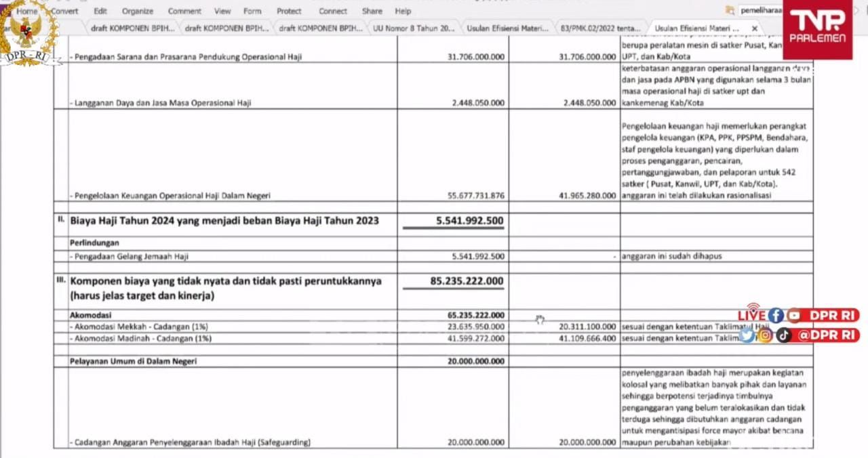
Task: Open the Help ribbon tab
Action: click(403, 12)
